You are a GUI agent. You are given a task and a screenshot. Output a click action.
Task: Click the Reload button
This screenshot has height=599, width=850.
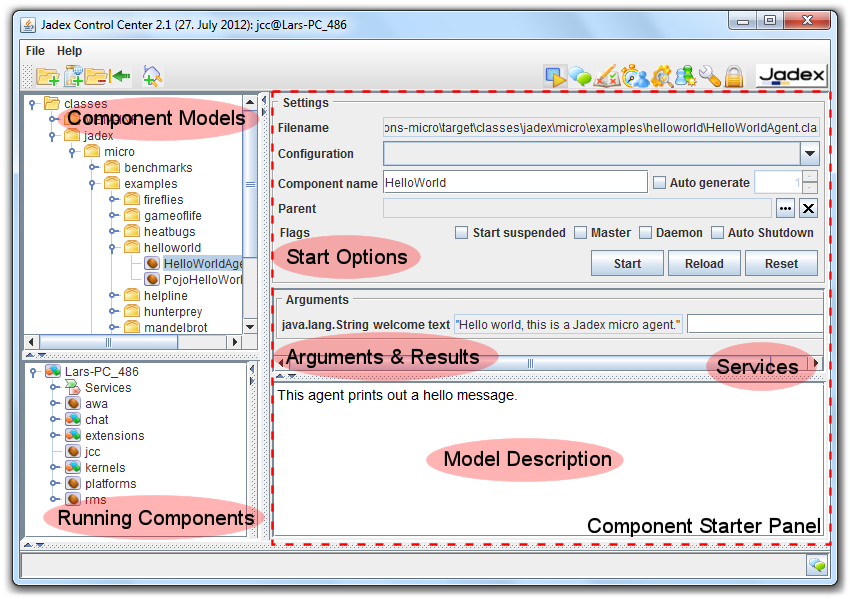click(704, 264)
